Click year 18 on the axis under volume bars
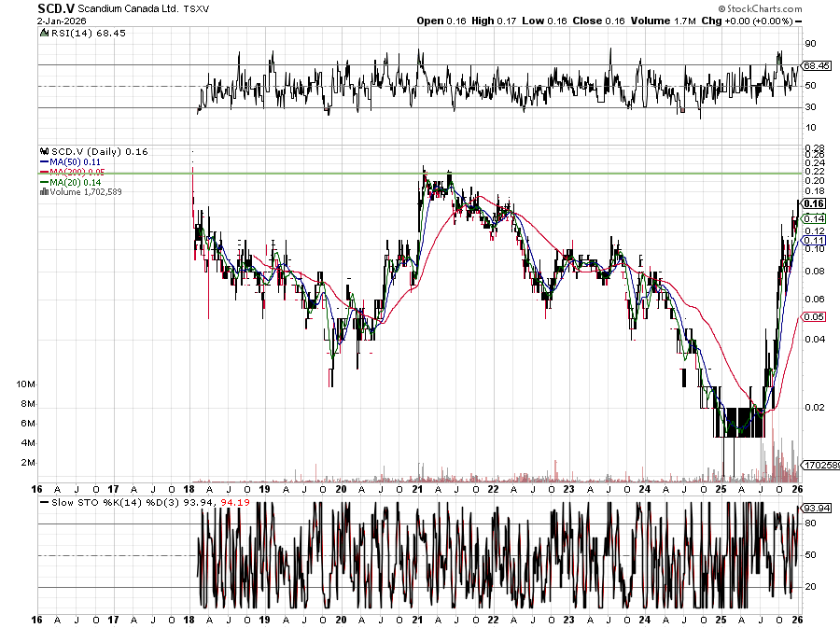 189,489
